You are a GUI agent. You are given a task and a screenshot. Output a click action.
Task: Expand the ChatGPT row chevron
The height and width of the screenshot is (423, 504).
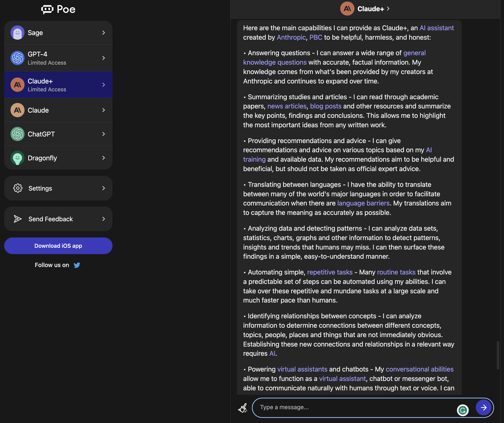tap(104, 134)
